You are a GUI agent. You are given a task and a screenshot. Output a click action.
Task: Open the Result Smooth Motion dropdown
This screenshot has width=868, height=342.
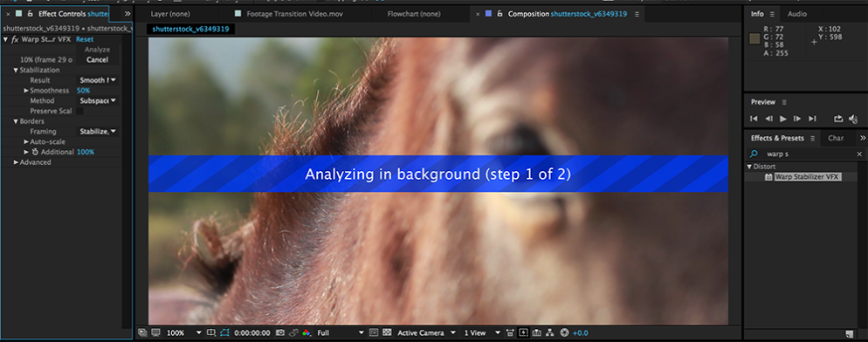(98, 80)
